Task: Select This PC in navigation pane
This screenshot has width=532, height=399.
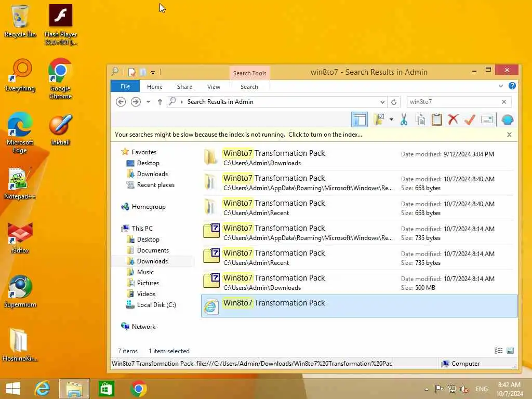Action: 137,229
